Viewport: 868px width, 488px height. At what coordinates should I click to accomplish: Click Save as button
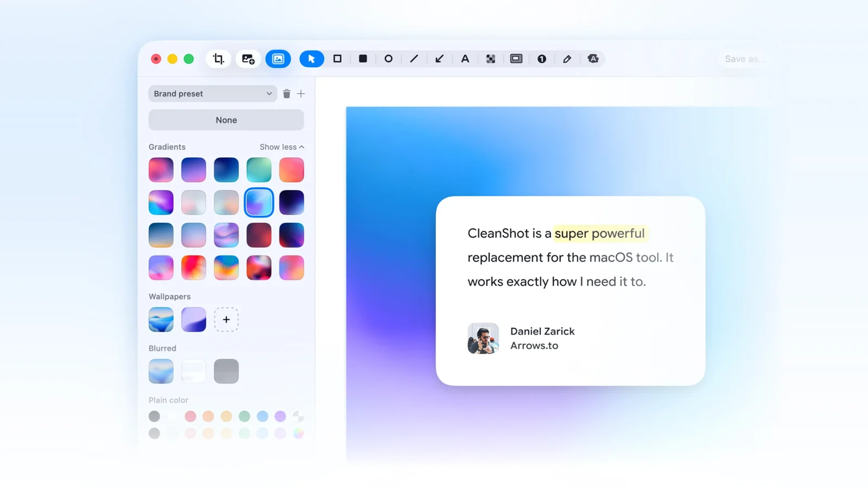[745, 59]
